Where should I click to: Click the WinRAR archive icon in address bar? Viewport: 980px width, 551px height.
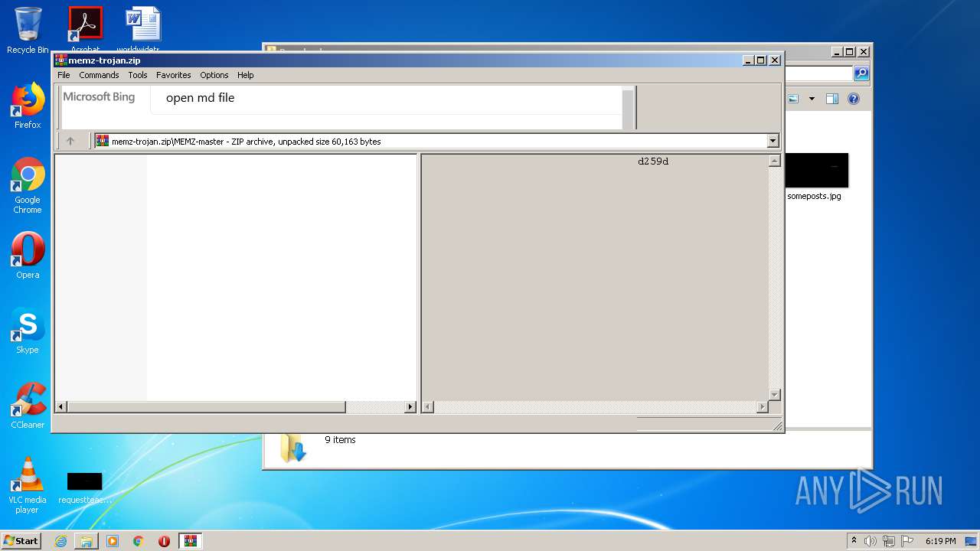(x=103, y=141)
